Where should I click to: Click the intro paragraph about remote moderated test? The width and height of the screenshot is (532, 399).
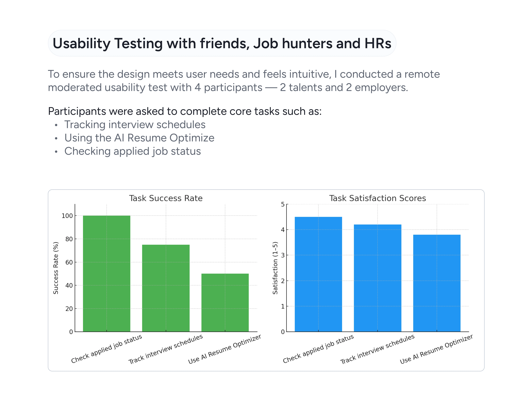click(243, 81)
